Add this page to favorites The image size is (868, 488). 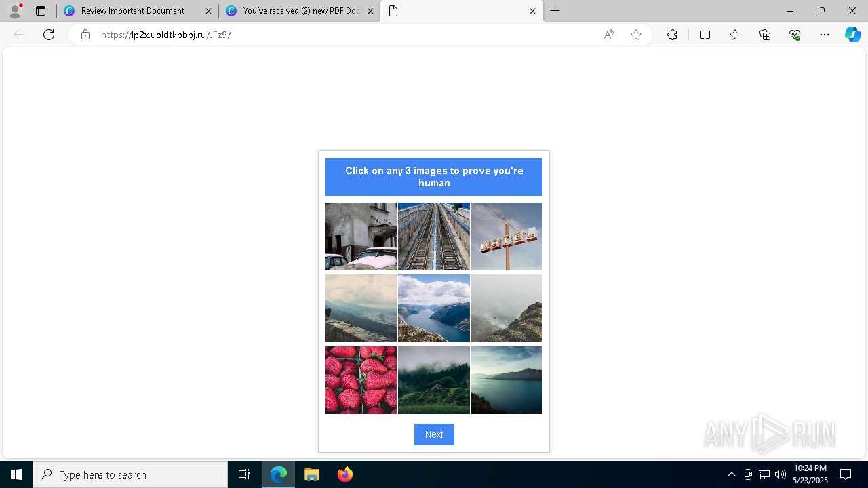tap(636, 35)
